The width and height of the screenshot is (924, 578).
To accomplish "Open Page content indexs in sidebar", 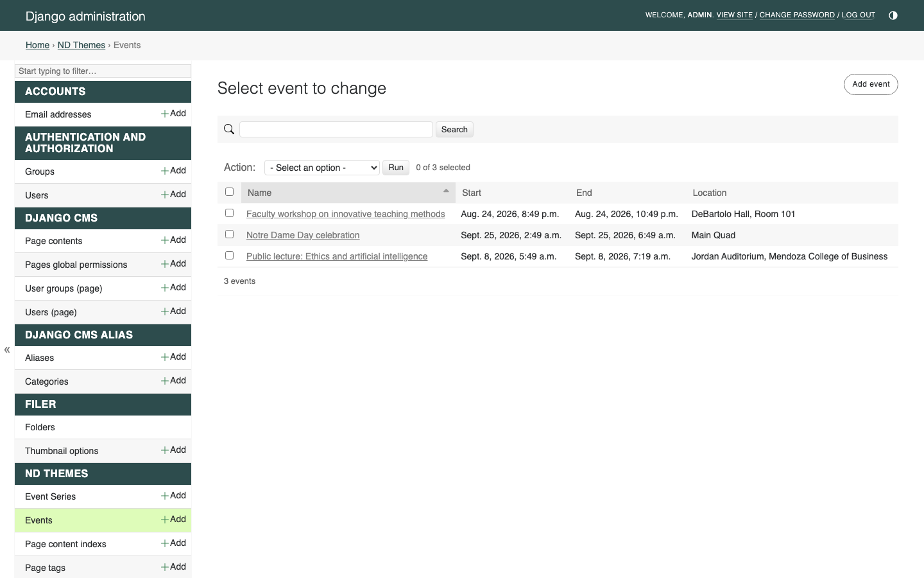I will pos(65,544).
